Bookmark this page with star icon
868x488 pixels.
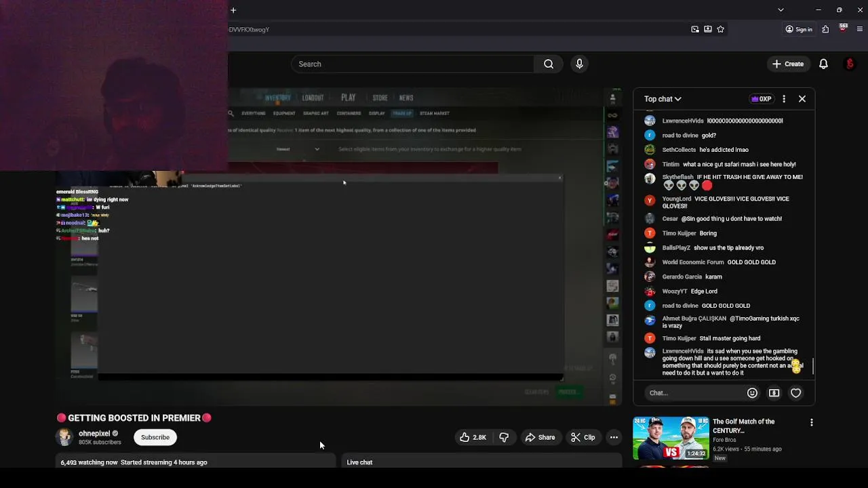(x=721, y=29)
